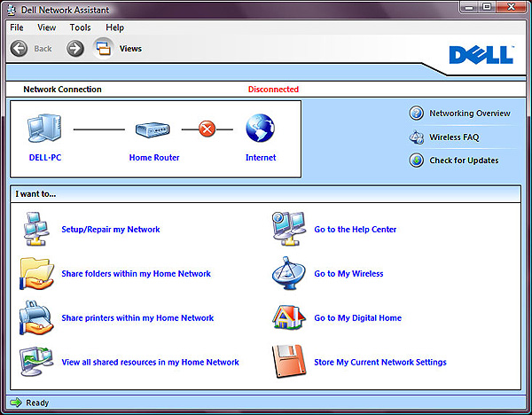This screenshot has width=532, height=415.
Task: Click the Setup/Repair network computers icon
Action: click(36, 229)
